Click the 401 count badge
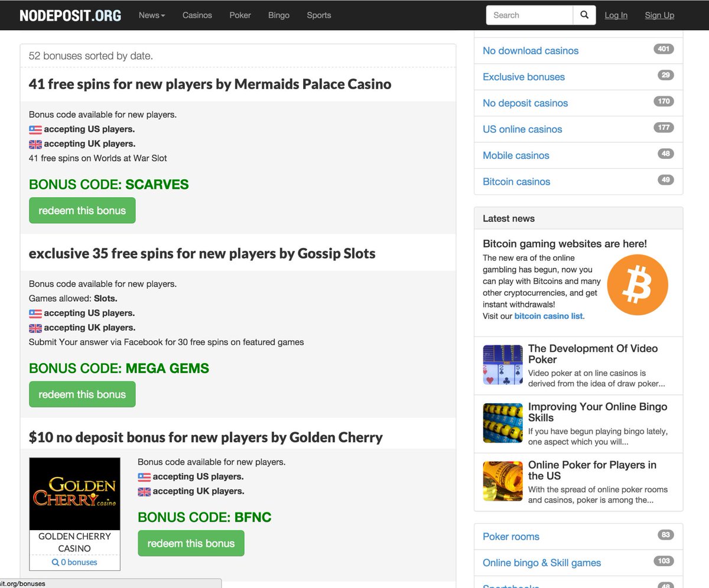 tap(664, 49)
